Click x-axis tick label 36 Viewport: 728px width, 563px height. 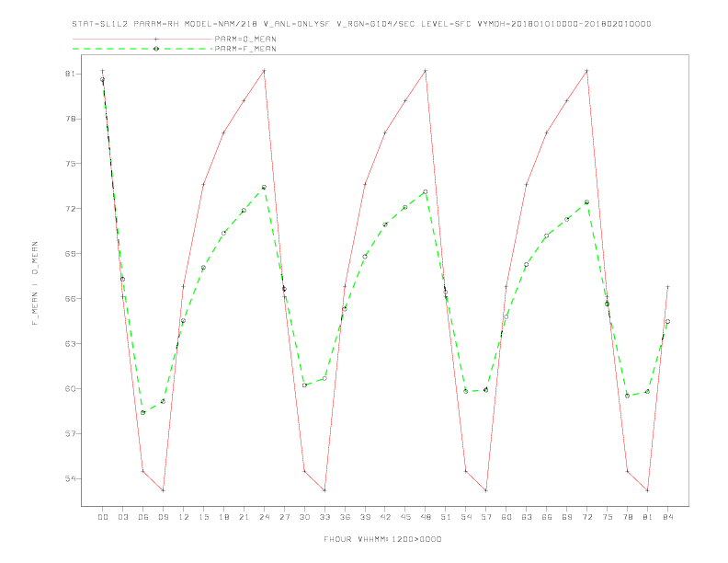click(x=345, y=517)
